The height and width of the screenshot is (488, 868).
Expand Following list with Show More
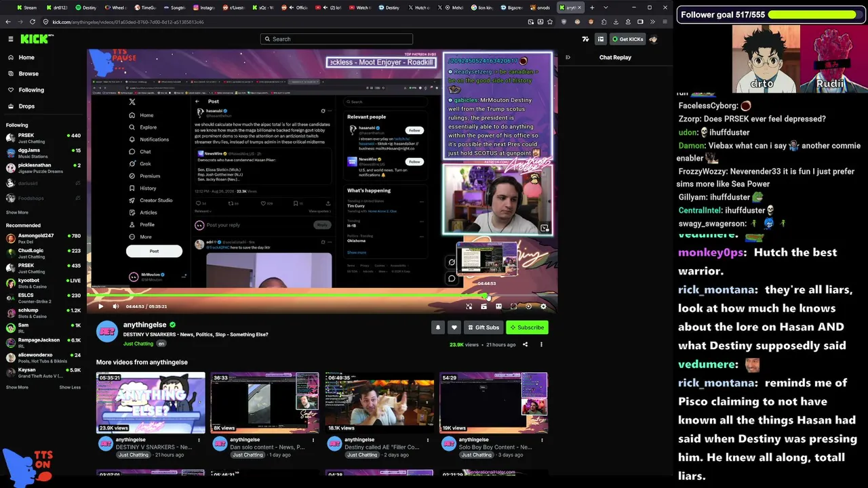(17, 212)
